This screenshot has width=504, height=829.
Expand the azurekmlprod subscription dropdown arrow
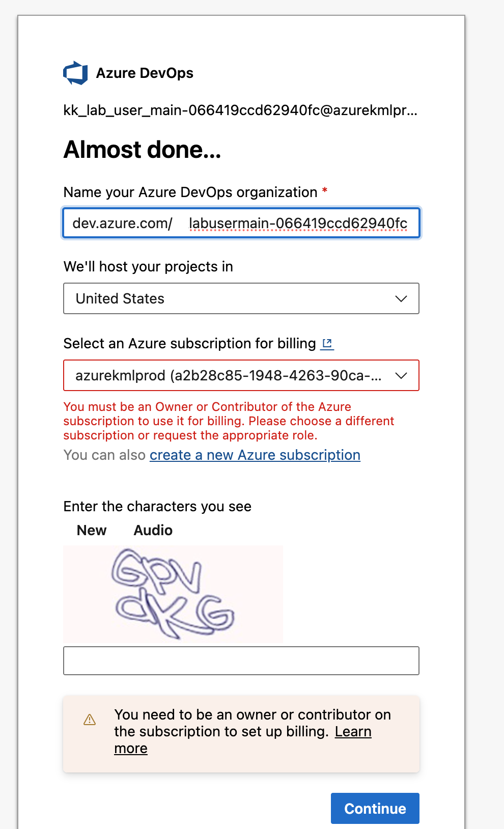(401, 375)
